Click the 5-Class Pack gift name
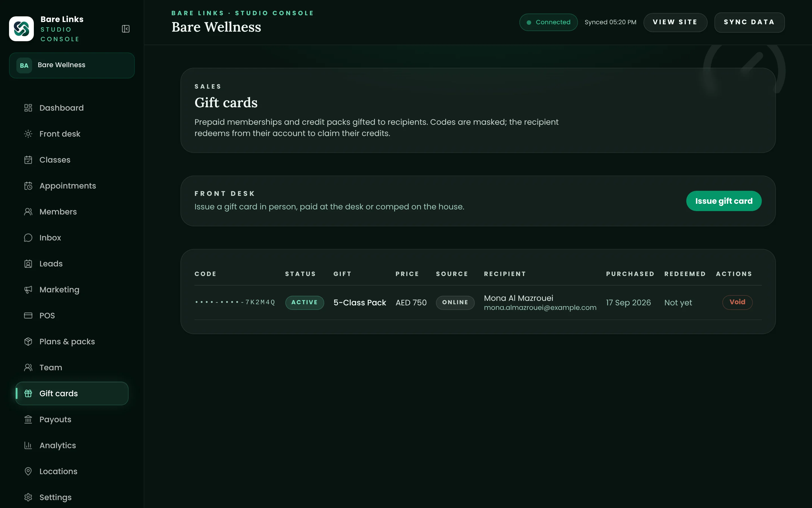 tap(360, 303)
